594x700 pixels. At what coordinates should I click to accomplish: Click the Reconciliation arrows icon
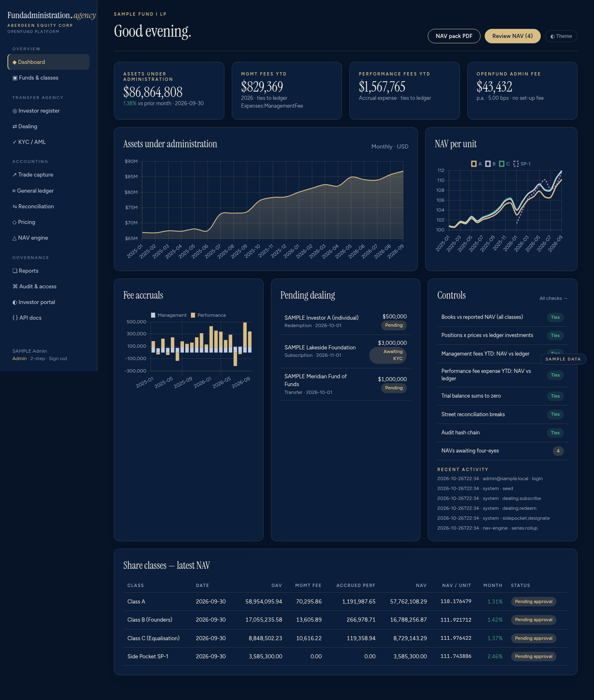click(14, 206)
